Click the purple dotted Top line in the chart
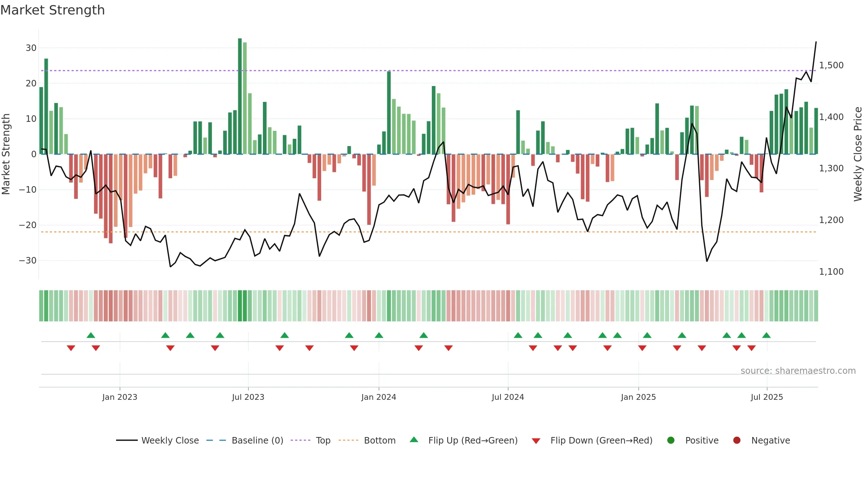This screenshot has width=868, height=488. point(429,70)
